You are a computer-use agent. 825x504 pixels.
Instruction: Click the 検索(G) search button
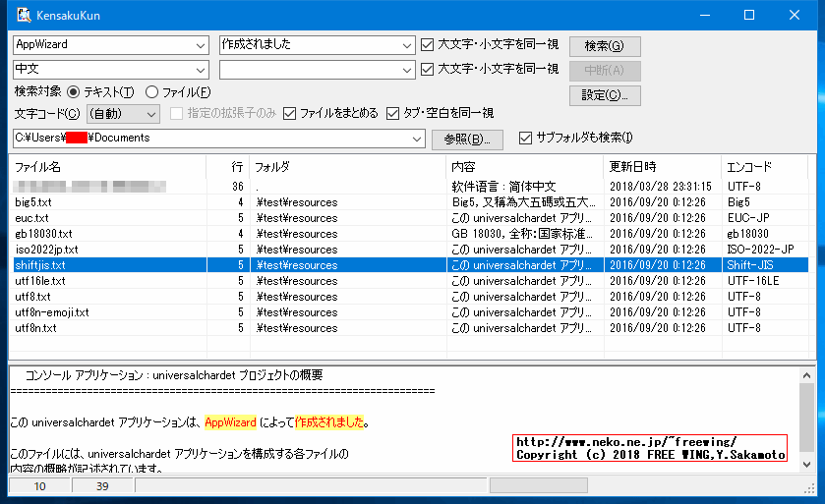(605, 46)
